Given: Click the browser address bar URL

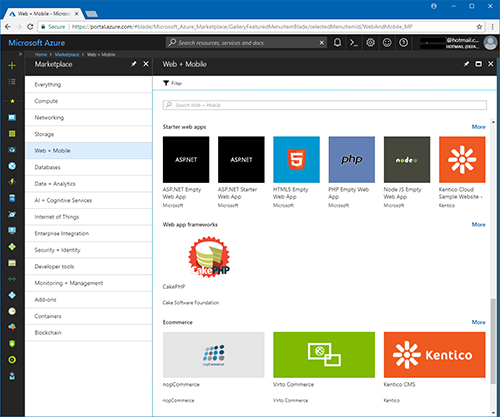Looking at the screenshot, I should click(x=242, y=27).
